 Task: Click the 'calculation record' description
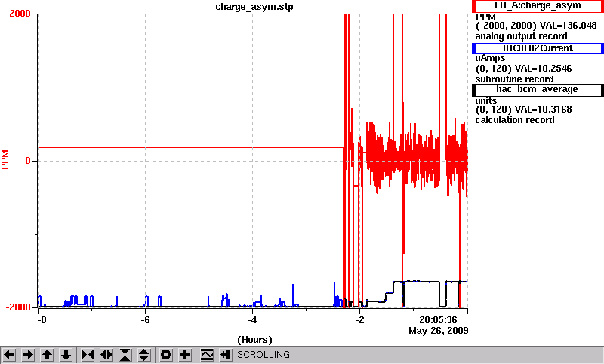coord(515,120)
